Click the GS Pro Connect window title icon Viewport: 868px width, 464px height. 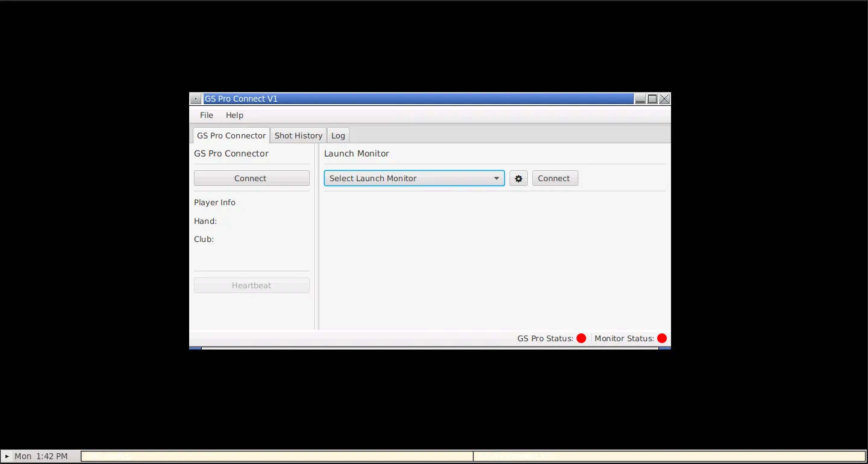tap(195, 98)
